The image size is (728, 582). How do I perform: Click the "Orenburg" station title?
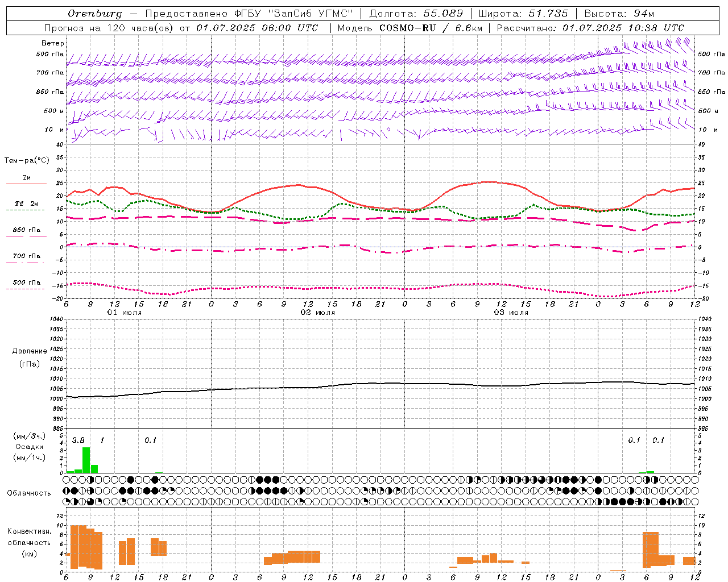[95, 14]
